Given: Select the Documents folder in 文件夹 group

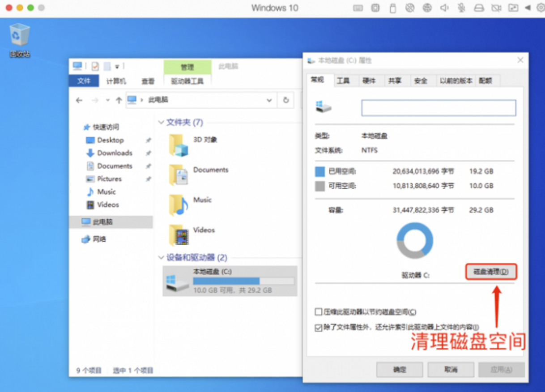Looking at the screenshot, I should click(x=179, y=175).
